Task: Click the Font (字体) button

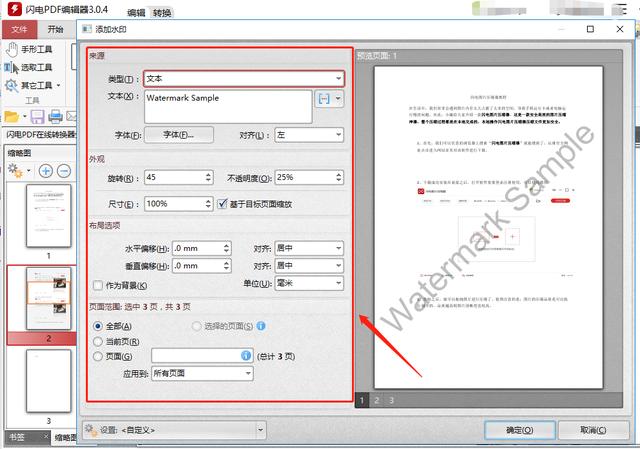Action: coord(179,135)
